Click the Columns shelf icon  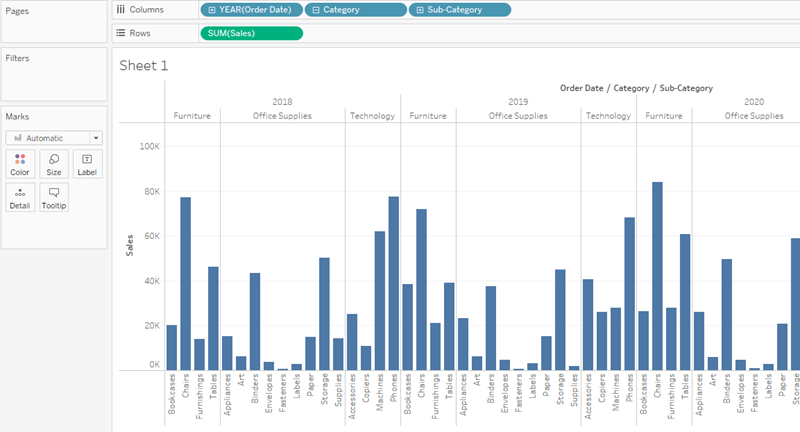[121, 10]
